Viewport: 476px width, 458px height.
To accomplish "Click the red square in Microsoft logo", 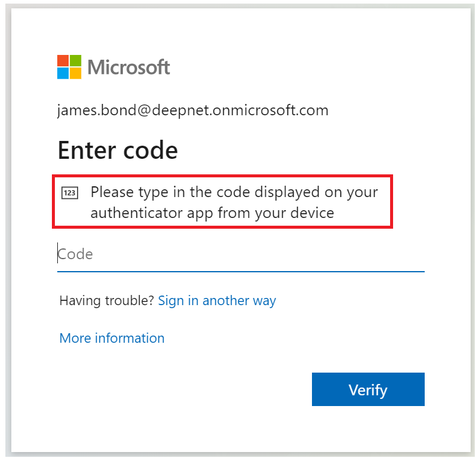I will click(63, 61).
